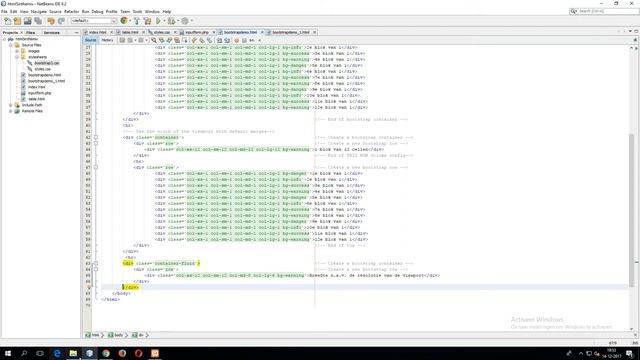The width and height of the screenshot is (640, 360).
Task: Minimize the Projects panel using its dash button
Action: pos(76,32)
